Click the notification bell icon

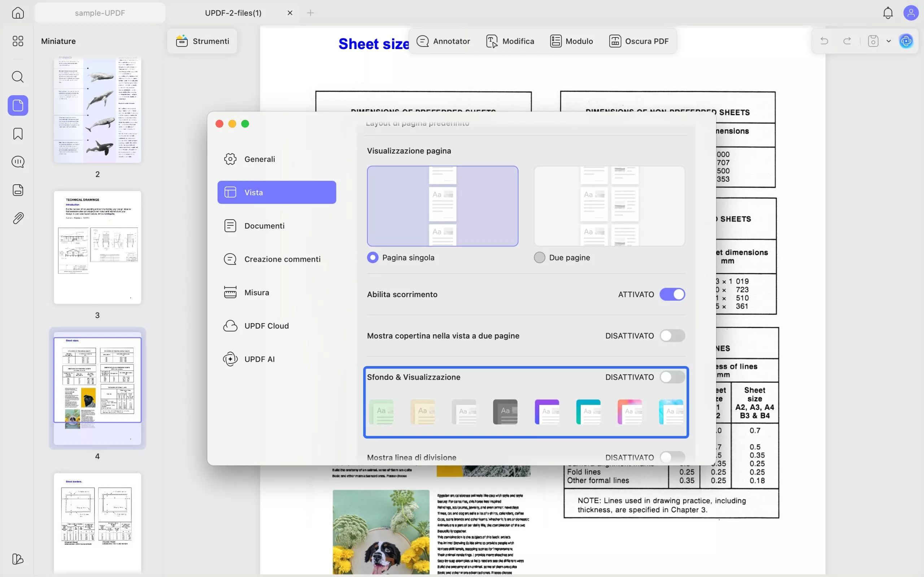point(888,13)
